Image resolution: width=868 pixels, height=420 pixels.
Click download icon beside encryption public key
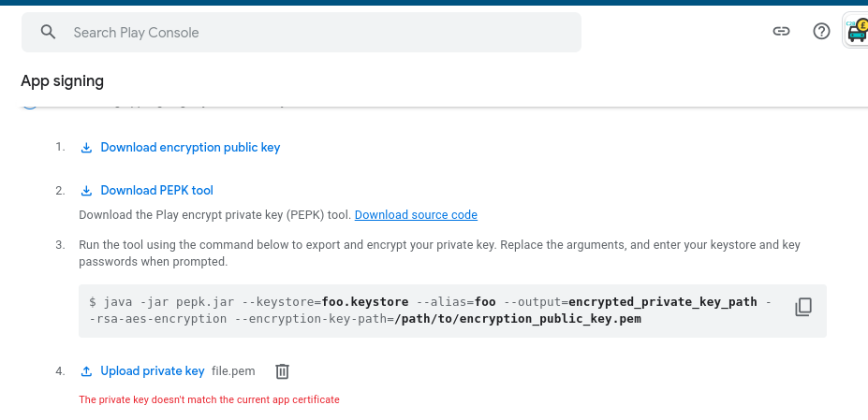(86, 148)
